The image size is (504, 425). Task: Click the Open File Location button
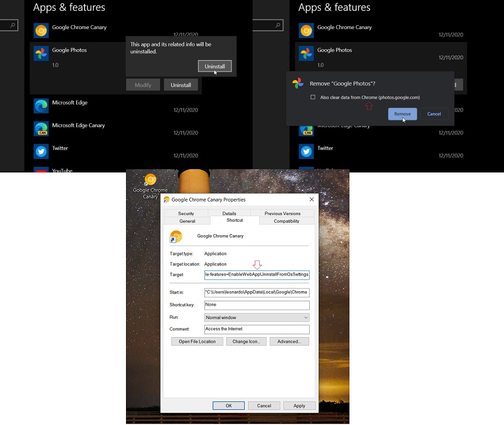(197, 342)
